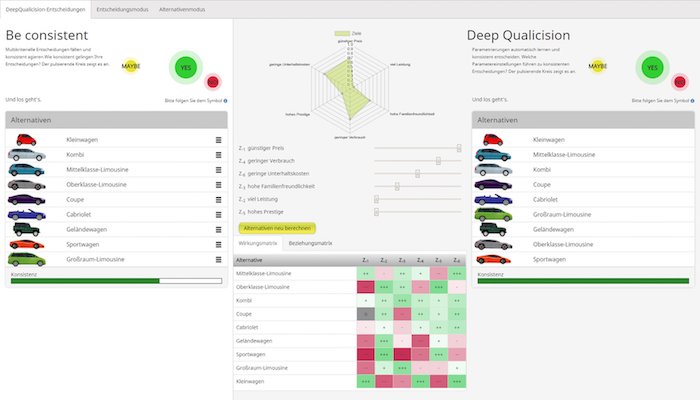
Task: Click the green Großraum-Limousine icon in right list
Action: (x=493, y=214)
